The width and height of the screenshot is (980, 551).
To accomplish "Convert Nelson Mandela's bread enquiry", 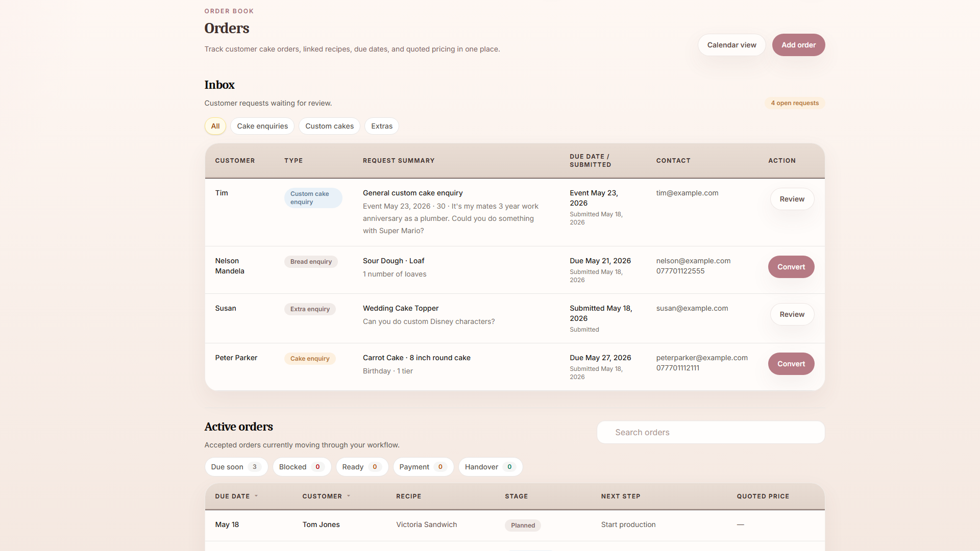I will click(x=791, y=267).
